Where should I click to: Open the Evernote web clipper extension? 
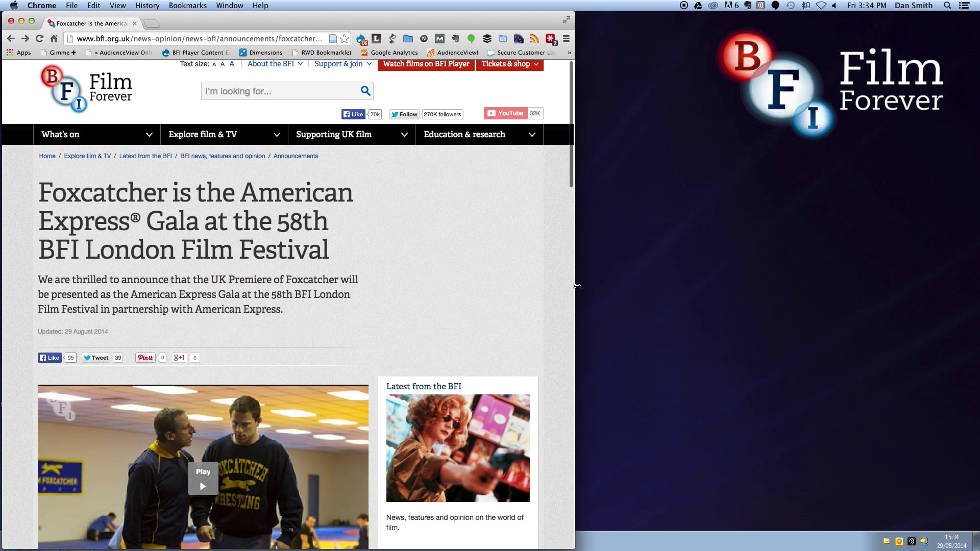tap(455, 39)
